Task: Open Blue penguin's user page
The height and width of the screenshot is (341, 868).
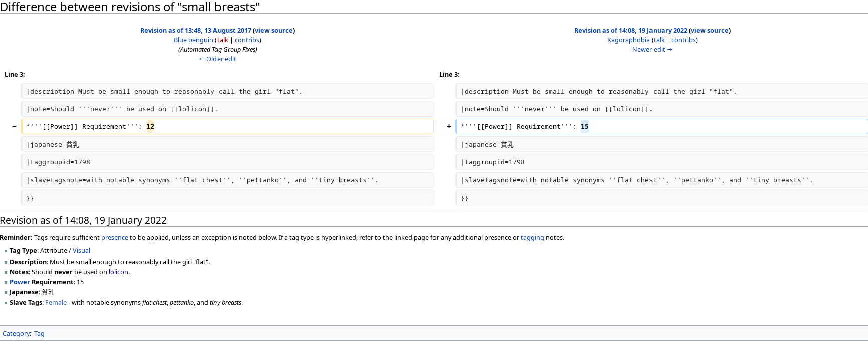Action: [193, 40]
